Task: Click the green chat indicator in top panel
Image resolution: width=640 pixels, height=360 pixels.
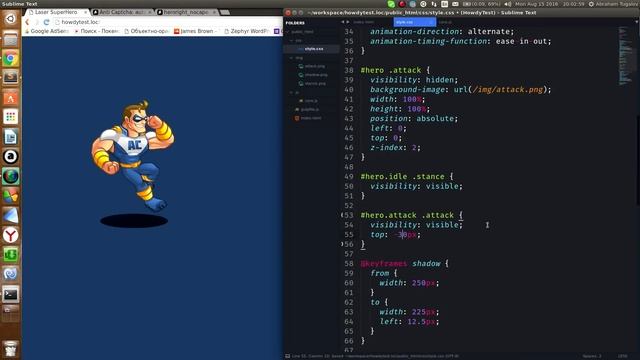Action: tap(391, 4)
